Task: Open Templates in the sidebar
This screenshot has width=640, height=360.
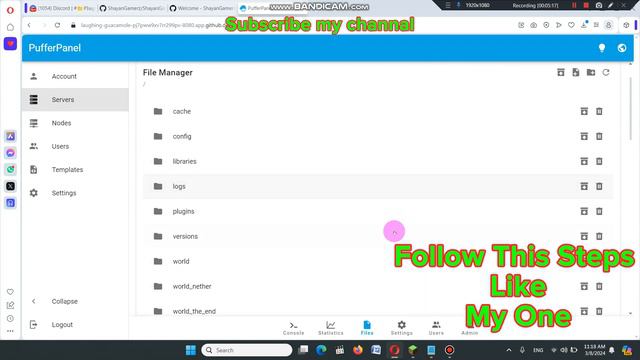Action: point(75,169)
